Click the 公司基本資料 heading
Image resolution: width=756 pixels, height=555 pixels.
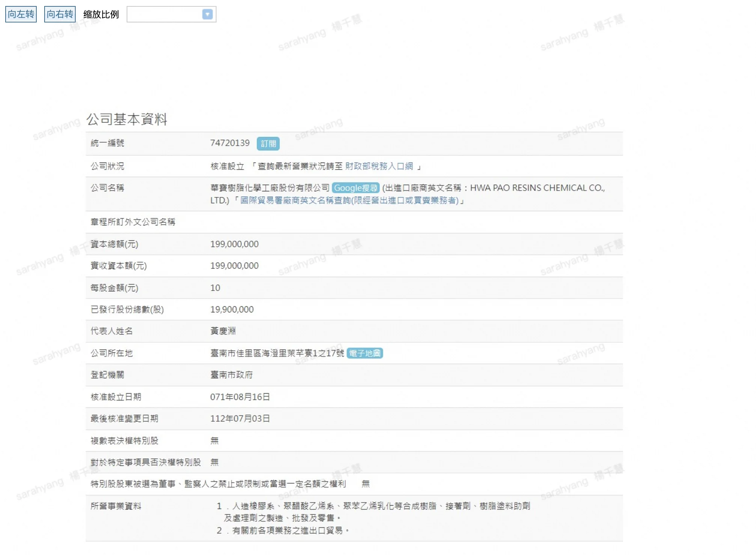[x=127, y=119]
